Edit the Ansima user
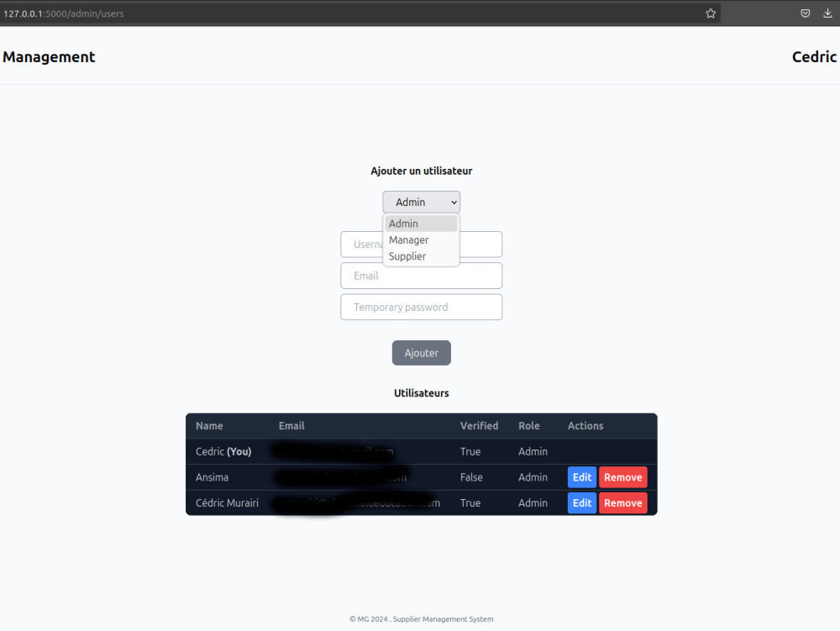Screen dimensions: 840x631 click(582, 477)
